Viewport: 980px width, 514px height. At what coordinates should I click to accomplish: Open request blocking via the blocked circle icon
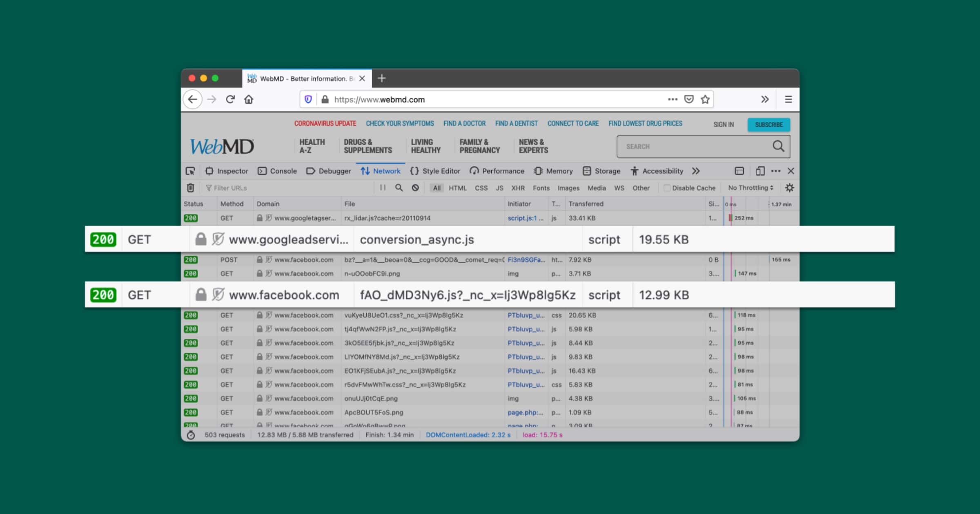415,188
